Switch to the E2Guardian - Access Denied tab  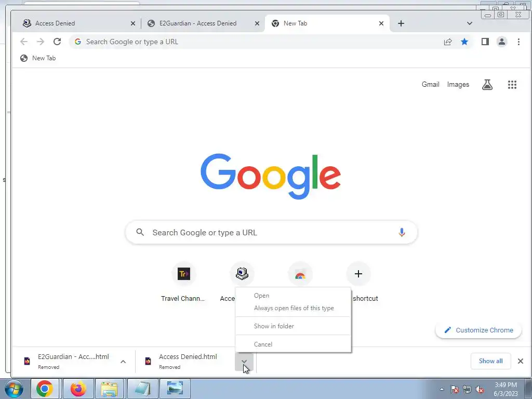click(x=202, y=23)
